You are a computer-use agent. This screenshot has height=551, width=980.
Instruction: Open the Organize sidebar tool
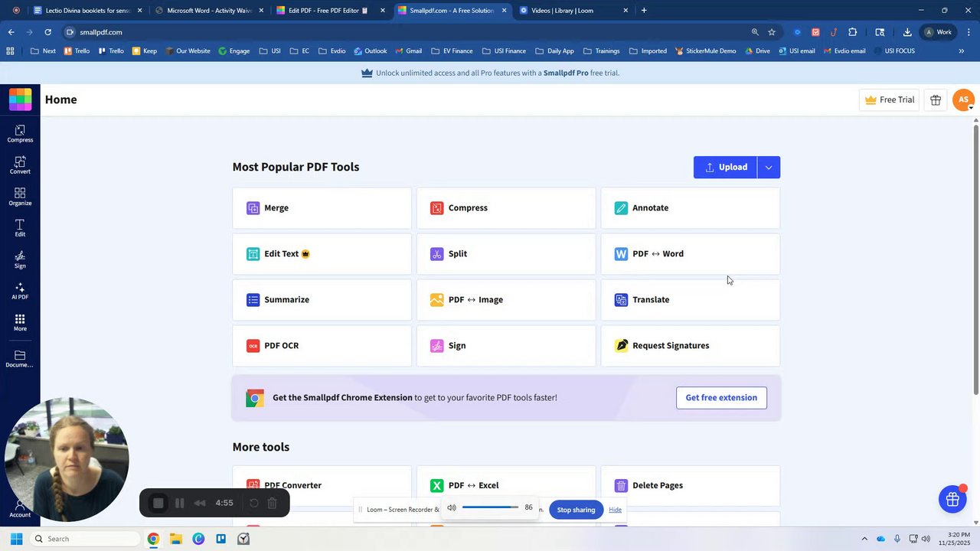[x=20, y=197]
